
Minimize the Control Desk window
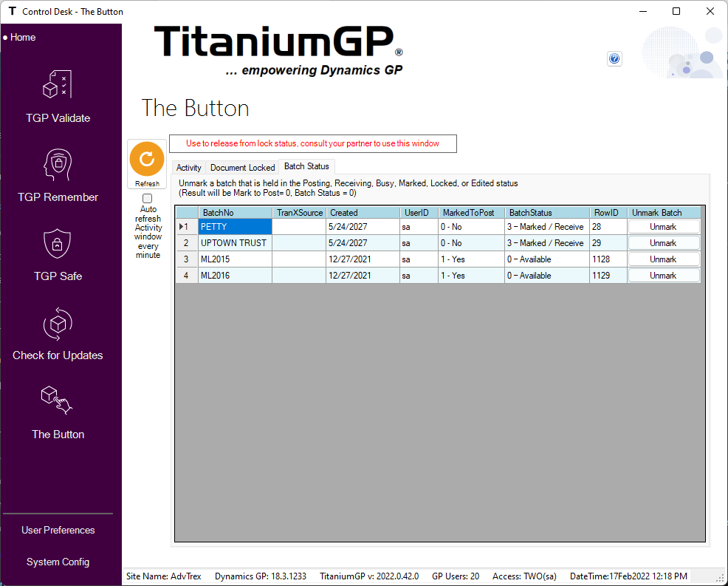(643, 11)
